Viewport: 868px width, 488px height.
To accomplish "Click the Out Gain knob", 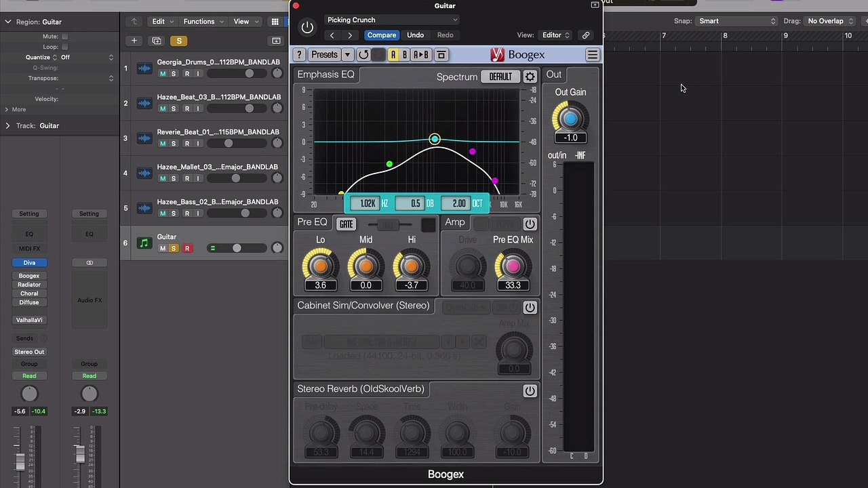I will click(570, 119).
